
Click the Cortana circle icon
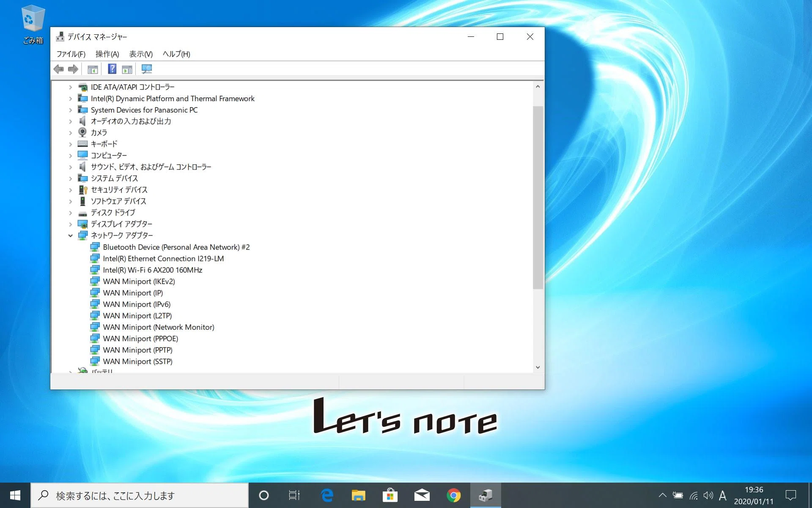264,495
